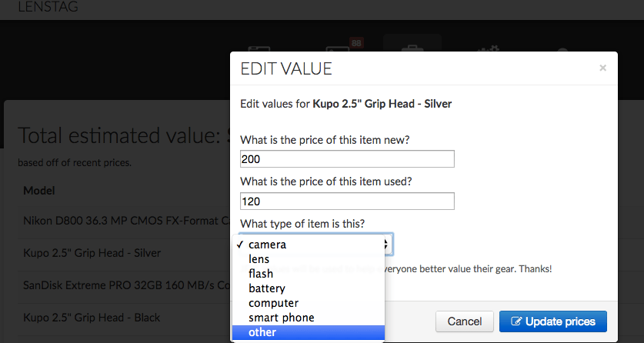Choose 'computer' from the type list

[273, 303]
